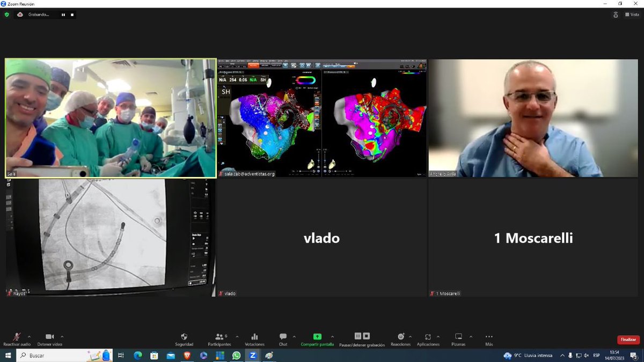The height and width of the screenshot is (362, 644).
Task: Select the vlado participant tile
Action: coord(322,238)
